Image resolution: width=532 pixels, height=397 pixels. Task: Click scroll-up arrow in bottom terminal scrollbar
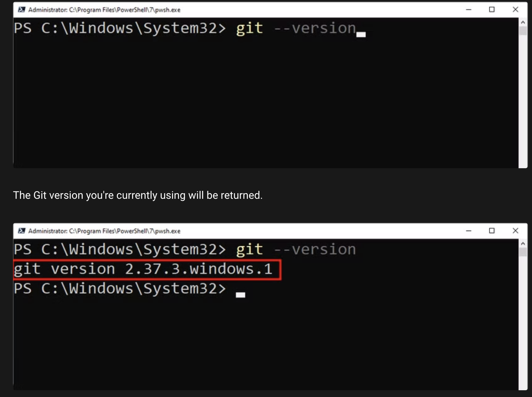tap(523, 243)
